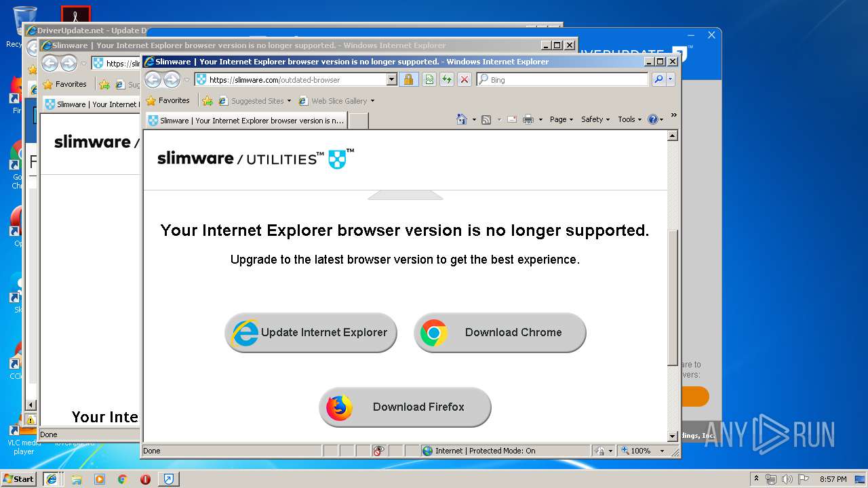Click red Opera icon in taskbar
The width and height of the screenshot is (868, 488).
pyautogui.click(x=145, y=479)
